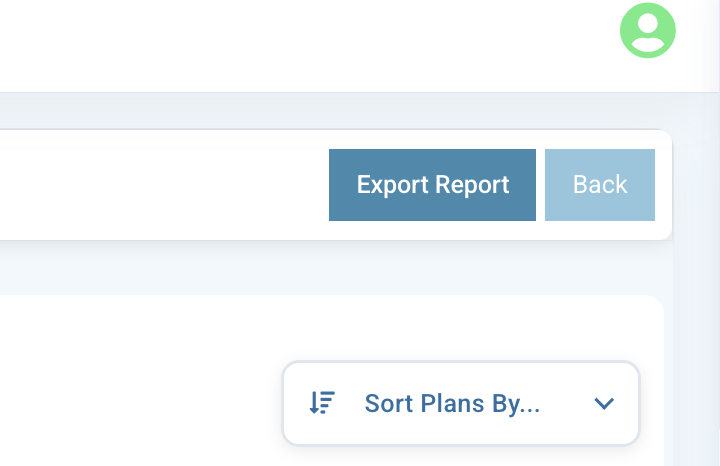Click the chevron arrow in the sort box
This screenshot has width=720, height=466.
tap(603, 403)
